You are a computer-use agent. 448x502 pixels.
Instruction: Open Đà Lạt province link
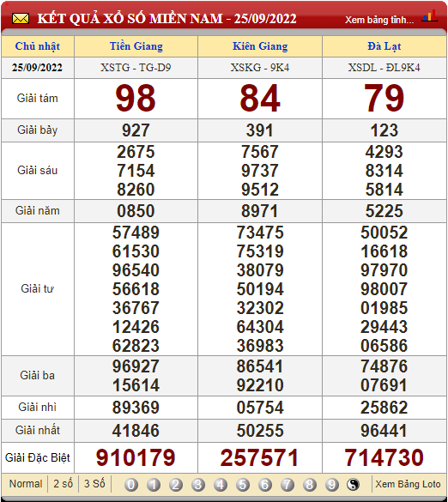[x=384, y=46]
